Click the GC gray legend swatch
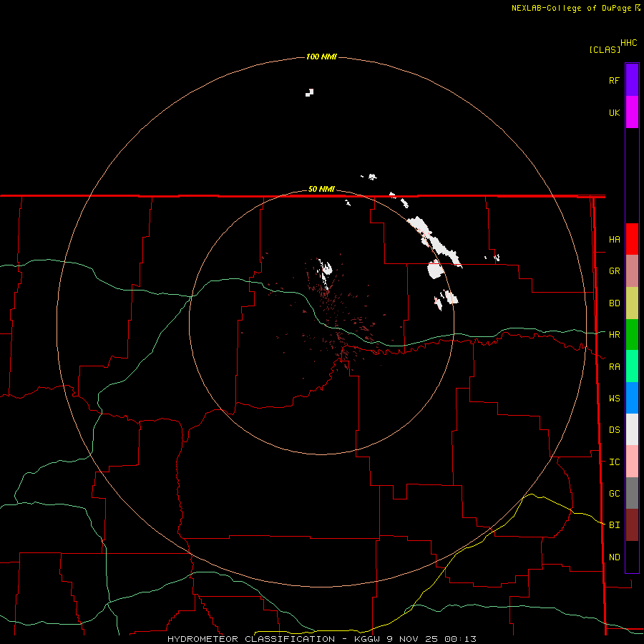Image resolution: width=644 pixels, height=644 pixels. [x=632, y=493]
